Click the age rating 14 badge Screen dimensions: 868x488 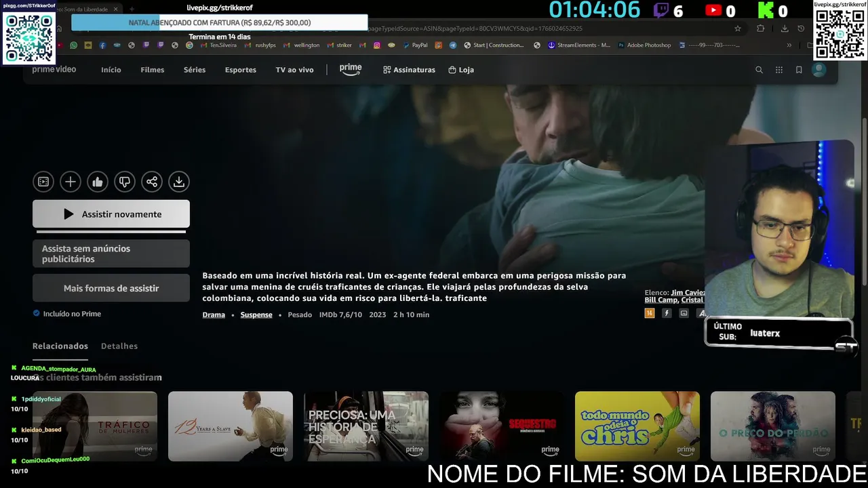coord(650,313)
